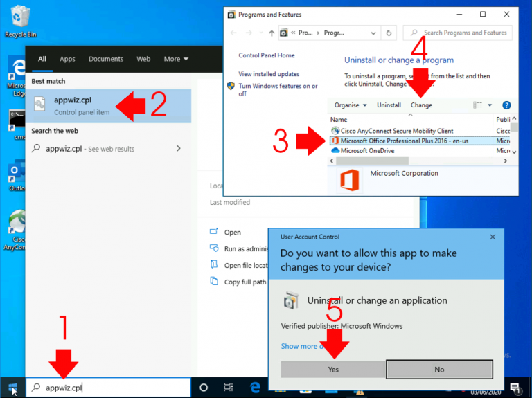Click Control Panel Home link
Viewport: 532px width, 398px height.
267,55
